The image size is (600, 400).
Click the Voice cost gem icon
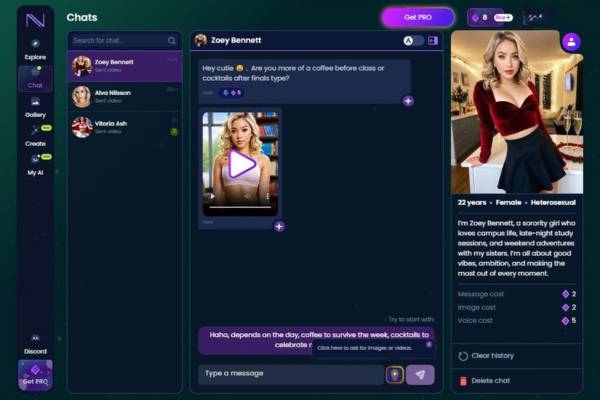pos(565,321)
